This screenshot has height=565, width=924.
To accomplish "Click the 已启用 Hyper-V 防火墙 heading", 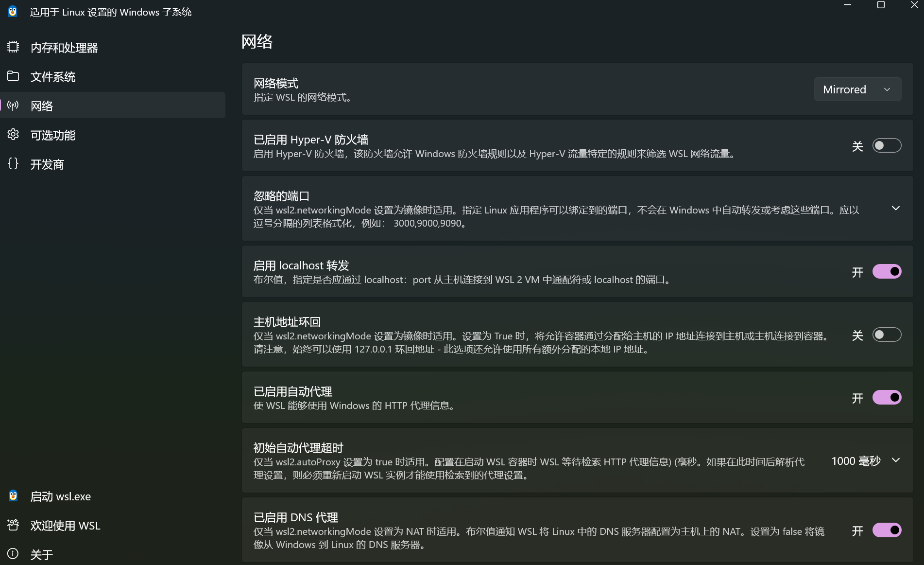I will tap(311, 140).
